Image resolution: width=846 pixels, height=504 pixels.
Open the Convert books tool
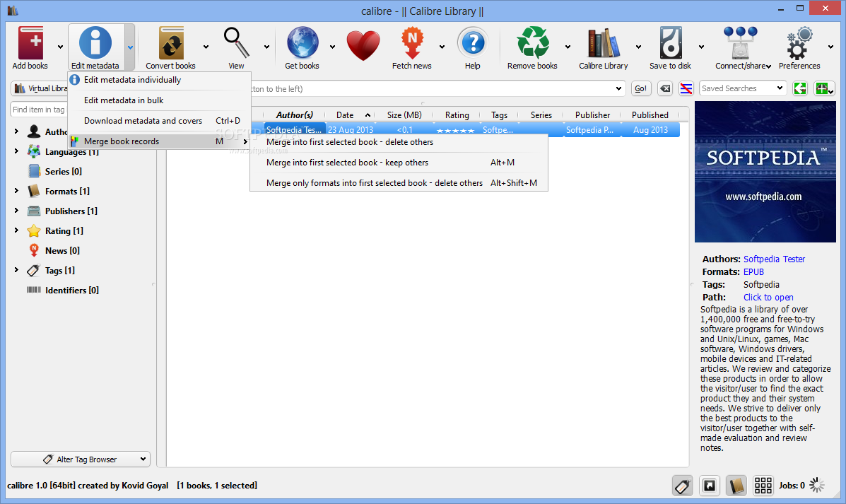171,42
